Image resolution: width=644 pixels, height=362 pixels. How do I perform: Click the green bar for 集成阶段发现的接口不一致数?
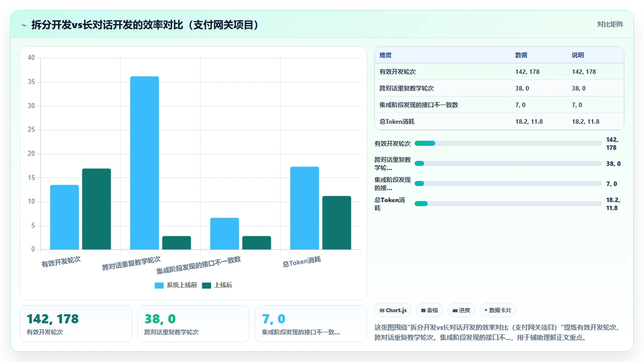pyautogui.click(x=257, y=243)
